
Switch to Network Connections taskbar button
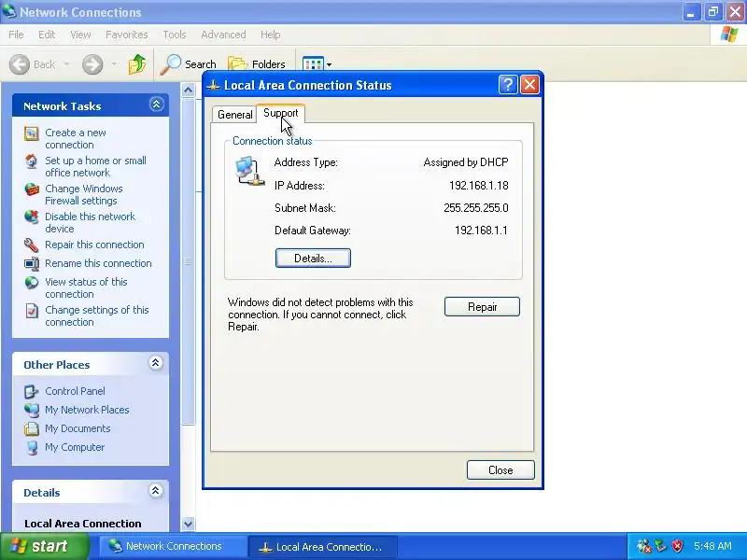(x=173, y=546)
